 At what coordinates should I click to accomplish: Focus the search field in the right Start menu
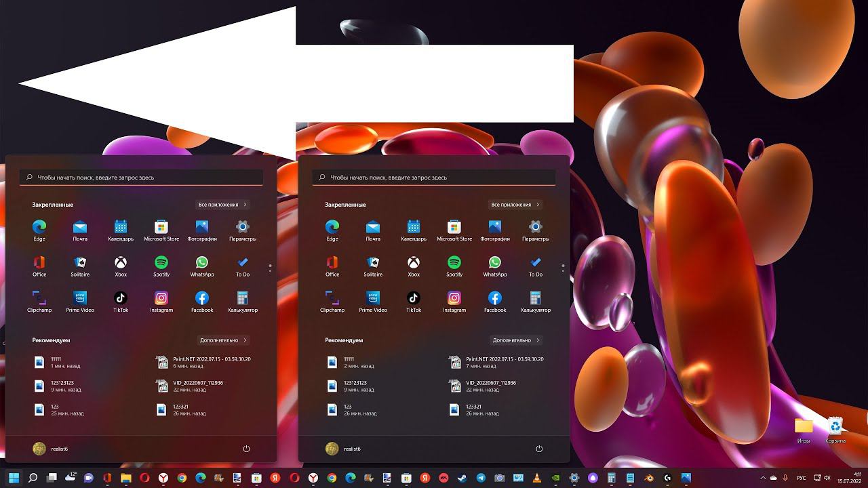pyautogui.click(x=434, y=177)
